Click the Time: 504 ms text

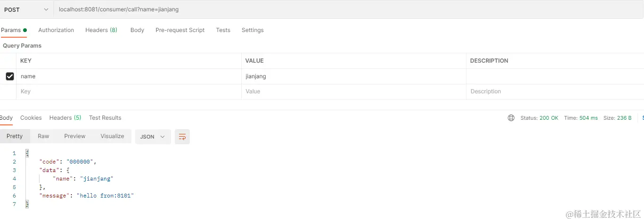[581, 118]
